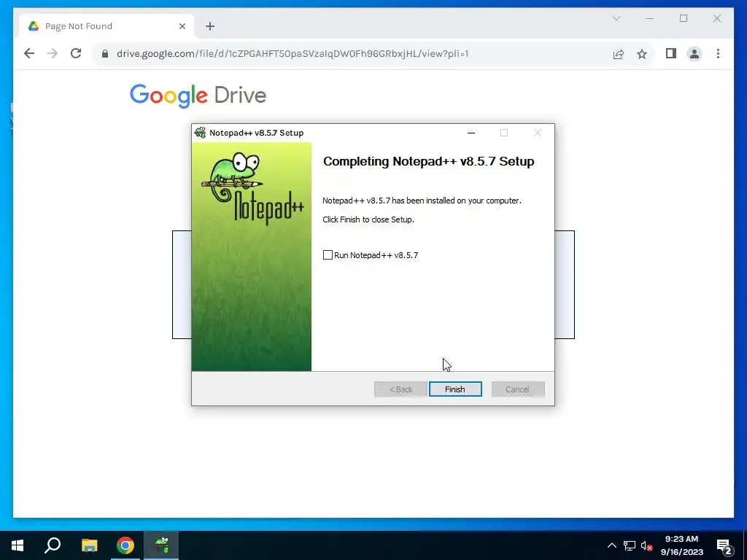Click the Notepad++ installer title bar icon

tap(201, 133)
